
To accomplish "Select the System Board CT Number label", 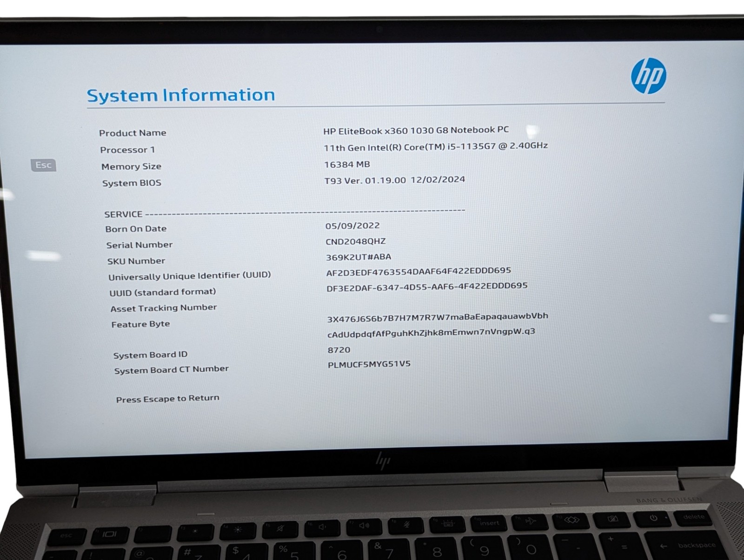I will [x=172, y=370].
